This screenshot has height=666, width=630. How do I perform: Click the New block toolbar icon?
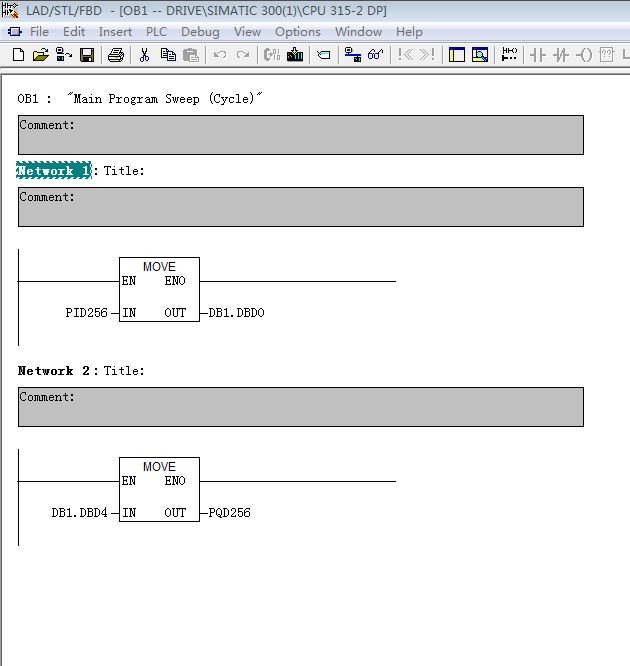[18, 55]
